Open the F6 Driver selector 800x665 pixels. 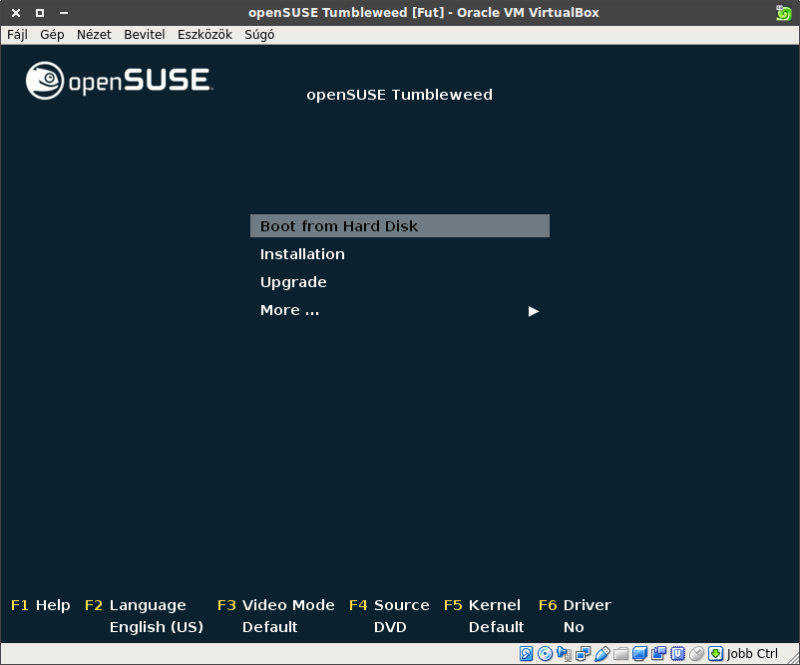(x=574, y=605)
